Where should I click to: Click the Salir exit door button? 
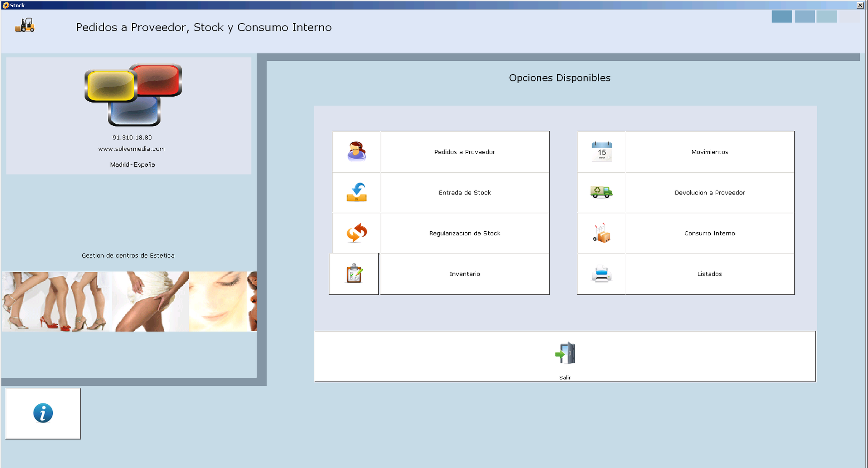[x=565, y=356]
